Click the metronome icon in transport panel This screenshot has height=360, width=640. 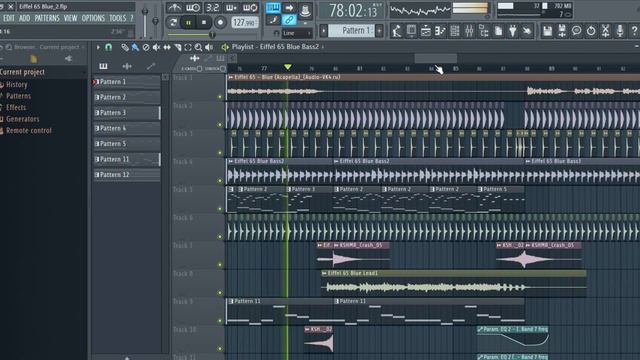coord(174,8)
